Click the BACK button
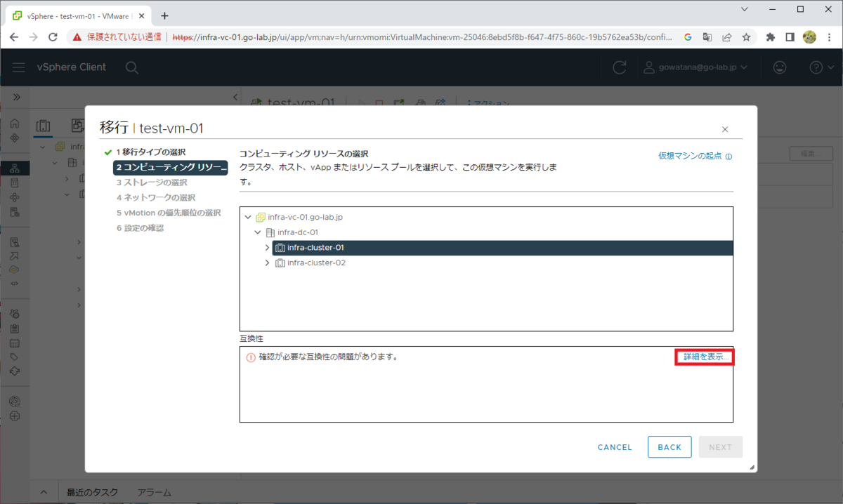The width and height of the screenshot is (843, 504). pyautogui.click(x=669, y=447)
